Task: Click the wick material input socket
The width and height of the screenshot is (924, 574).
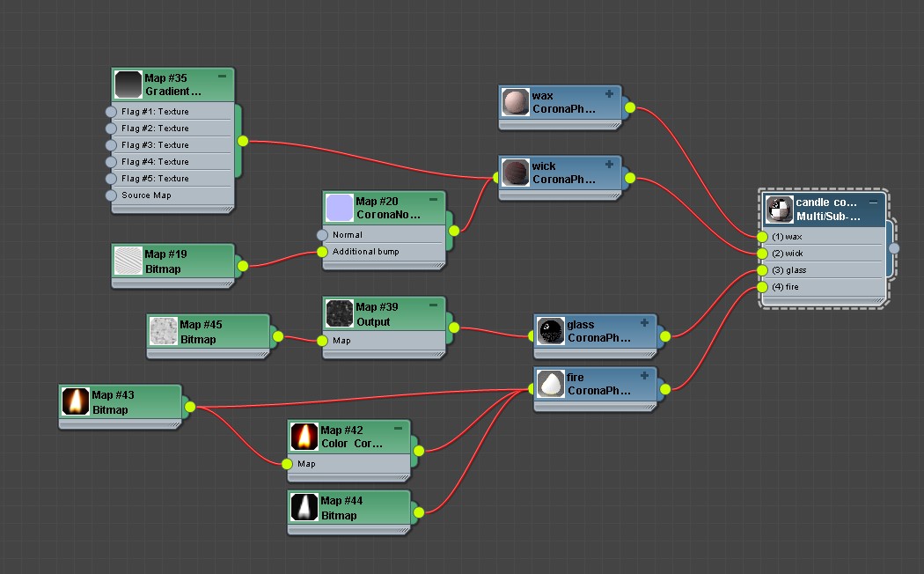Action: point(496,177)
